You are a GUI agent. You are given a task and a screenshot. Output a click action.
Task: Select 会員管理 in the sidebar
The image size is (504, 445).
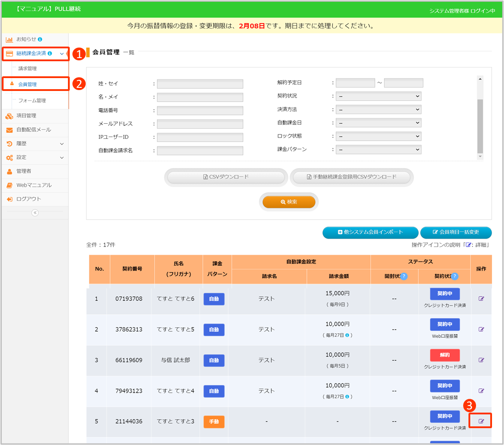click(x=28, y=84)
